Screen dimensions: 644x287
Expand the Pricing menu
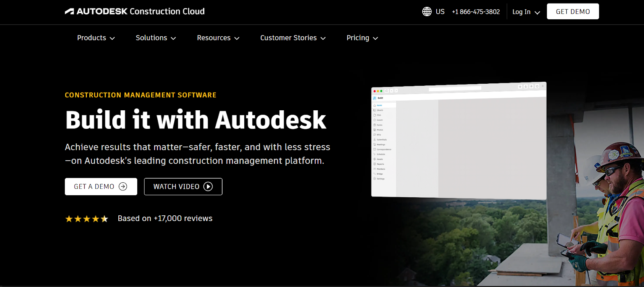tap(362, 38)
